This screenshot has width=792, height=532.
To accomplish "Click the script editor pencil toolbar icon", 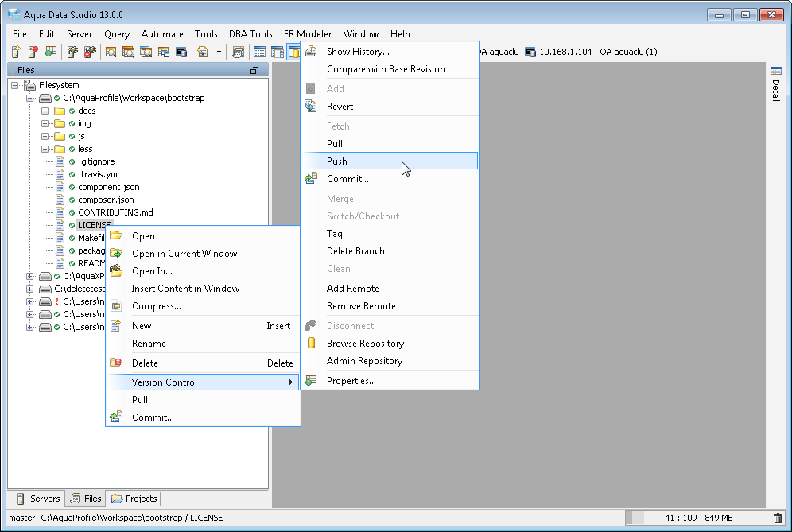I will (x=203, y=52).
